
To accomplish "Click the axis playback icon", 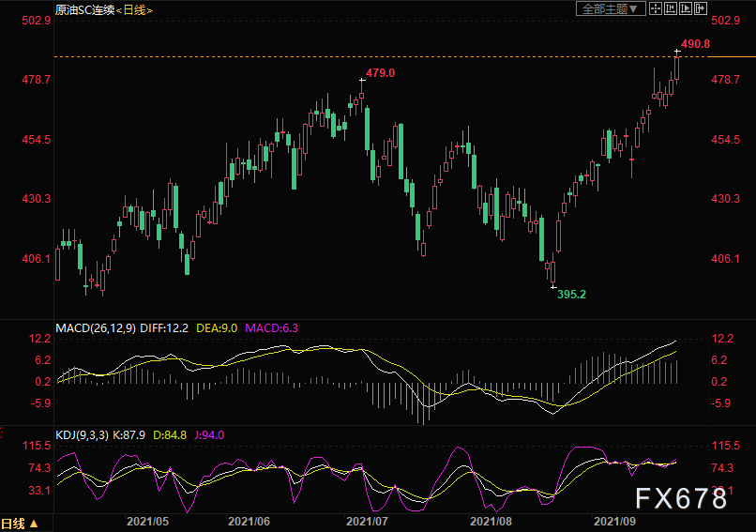I will coord(685,8).
